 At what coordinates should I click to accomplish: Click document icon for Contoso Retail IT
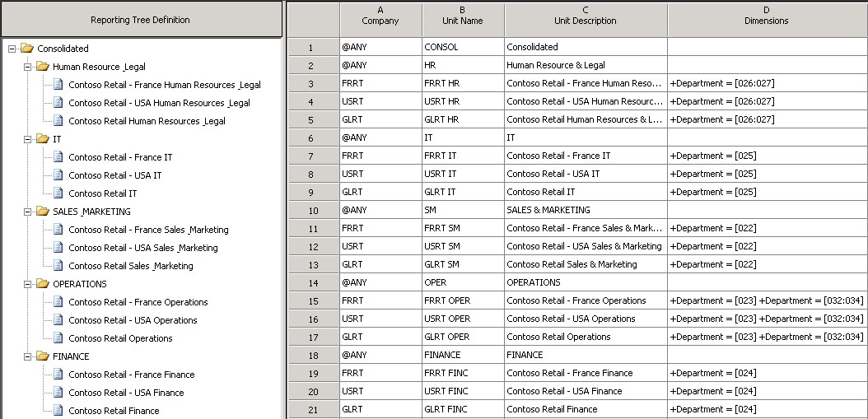pos(58,193)
